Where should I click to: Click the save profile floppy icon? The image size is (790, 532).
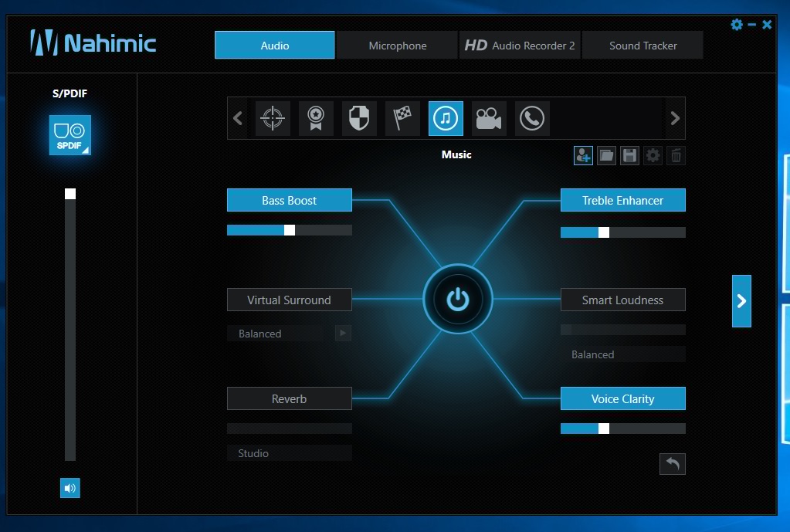tap(629, 155)
